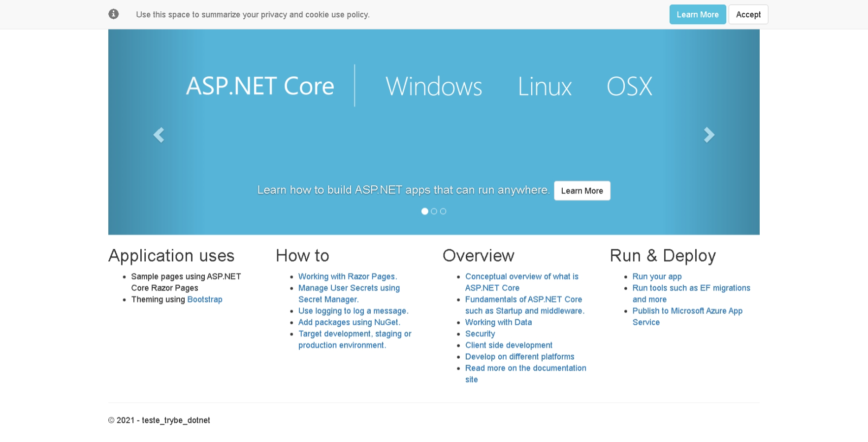The height and width of the screenshot is (442, 868).
Task: Open Use logging to log a message
Action: coord(354,311)
